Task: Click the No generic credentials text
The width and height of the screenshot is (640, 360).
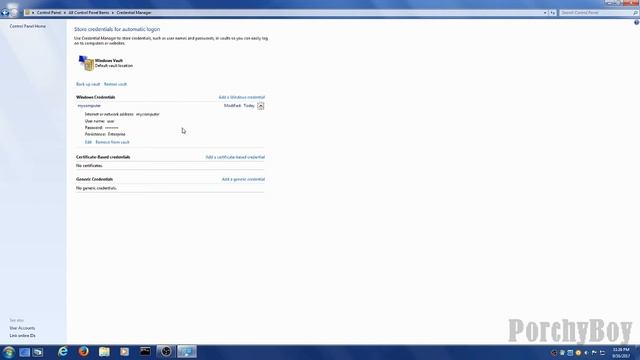Action: [96, 188]
